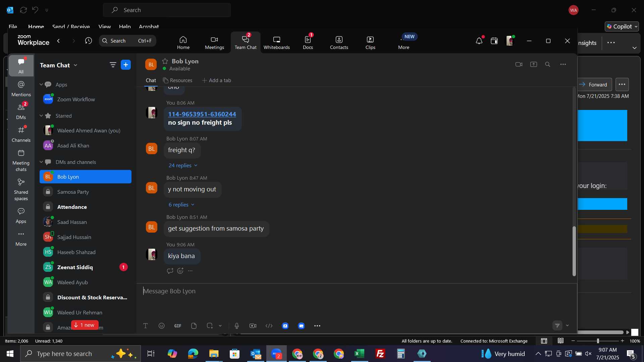Open Zeenat Siddiq chat
Screen dimensions: 644x362
(86, 267)
